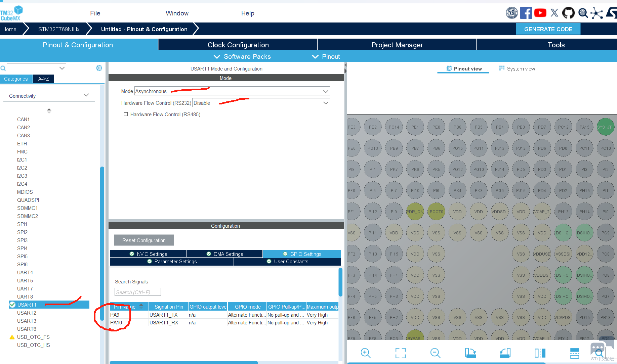Open the NVIC Settings tab
The image size is (617, 364).
pos(148,254)
